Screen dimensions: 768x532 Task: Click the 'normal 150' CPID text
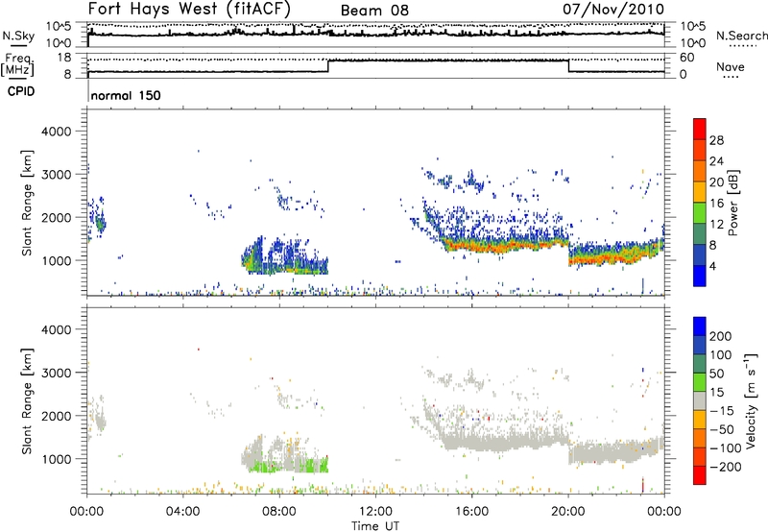[x=126, y=95]
